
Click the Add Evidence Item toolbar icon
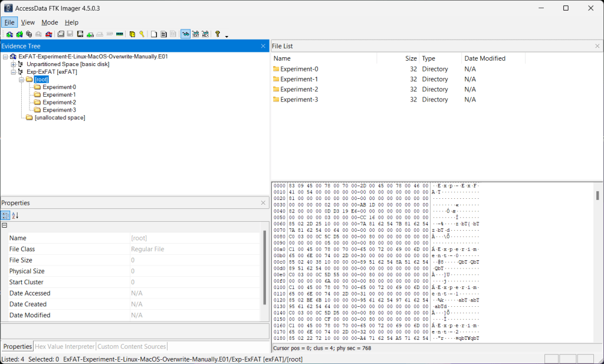[9, 34]
